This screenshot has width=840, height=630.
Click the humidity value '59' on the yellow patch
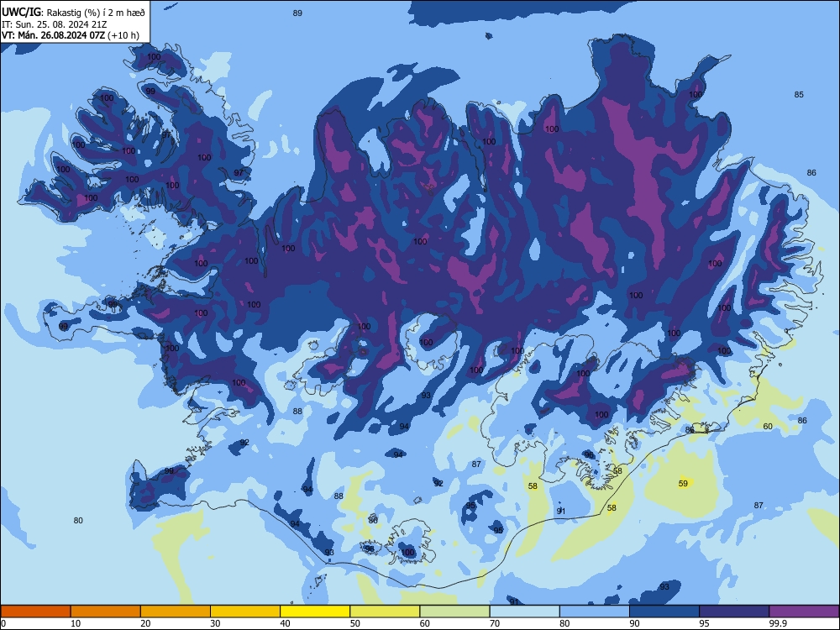[683, 483]
